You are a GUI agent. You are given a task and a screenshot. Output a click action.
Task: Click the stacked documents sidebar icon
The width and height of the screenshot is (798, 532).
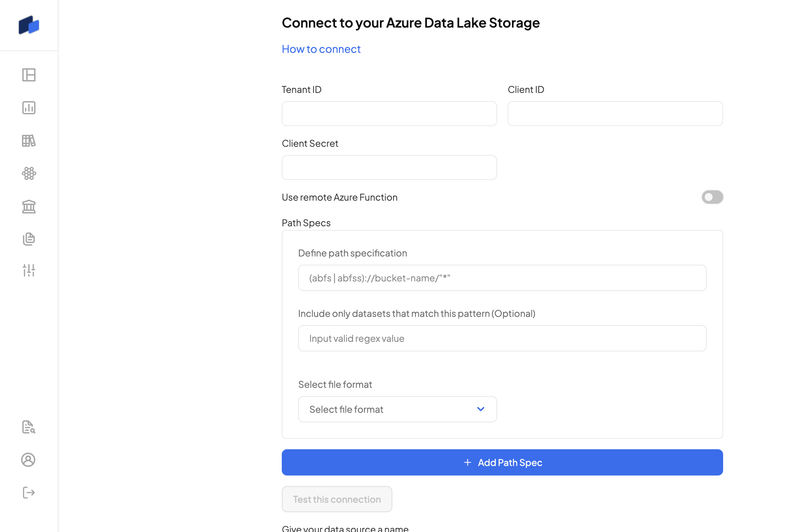click(29, 239)
